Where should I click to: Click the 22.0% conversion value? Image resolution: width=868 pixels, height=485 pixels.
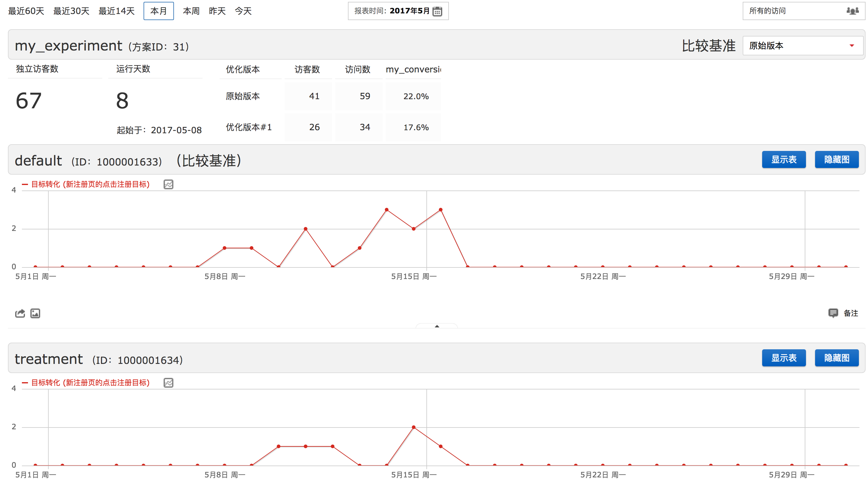tap(416, 96)
